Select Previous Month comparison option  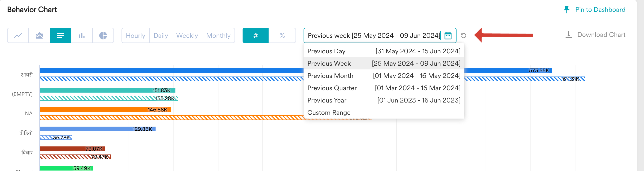pos(384,76)
